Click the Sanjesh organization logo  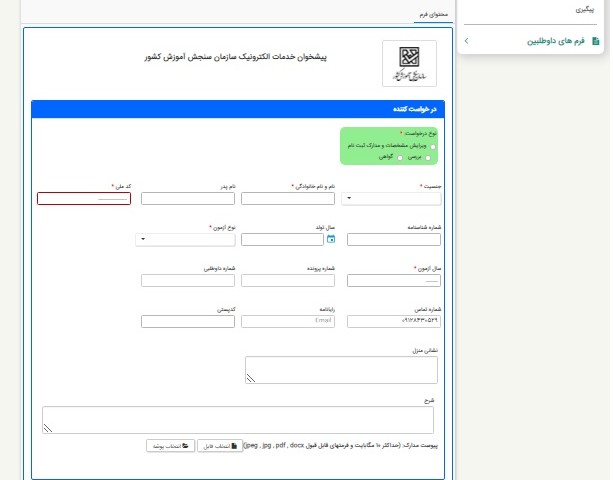[409, 65]
